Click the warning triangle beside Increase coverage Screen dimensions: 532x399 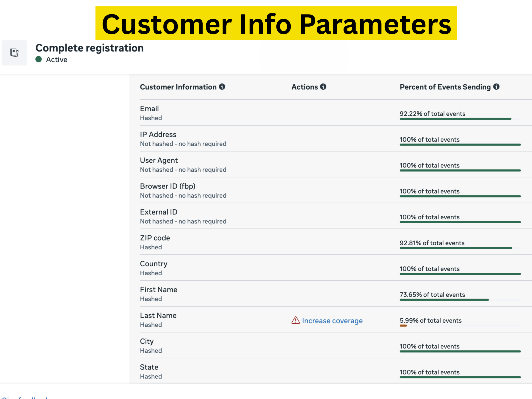(295, 320)
